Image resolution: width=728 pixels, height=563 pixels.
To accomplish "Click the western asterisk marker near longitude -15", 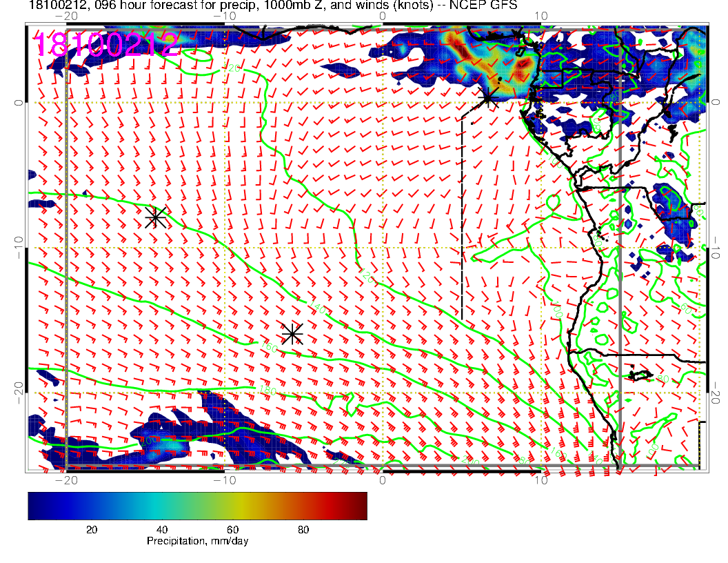I will [x=156, y=217].
